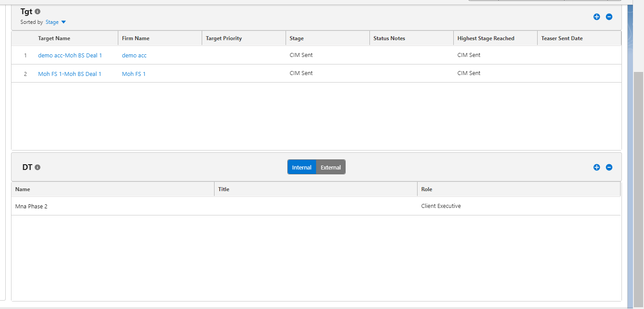The image size is (644, 309).
Task: Switch to the External team view
Action: coord(331,167)
